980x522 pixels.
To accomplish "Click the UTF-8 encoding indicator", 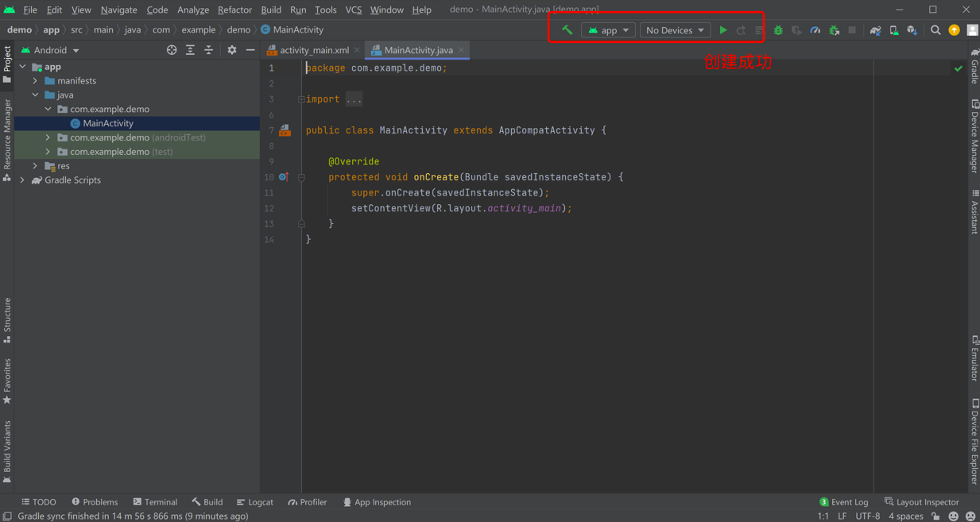I will pyautogui.click(x=867, y=516).
